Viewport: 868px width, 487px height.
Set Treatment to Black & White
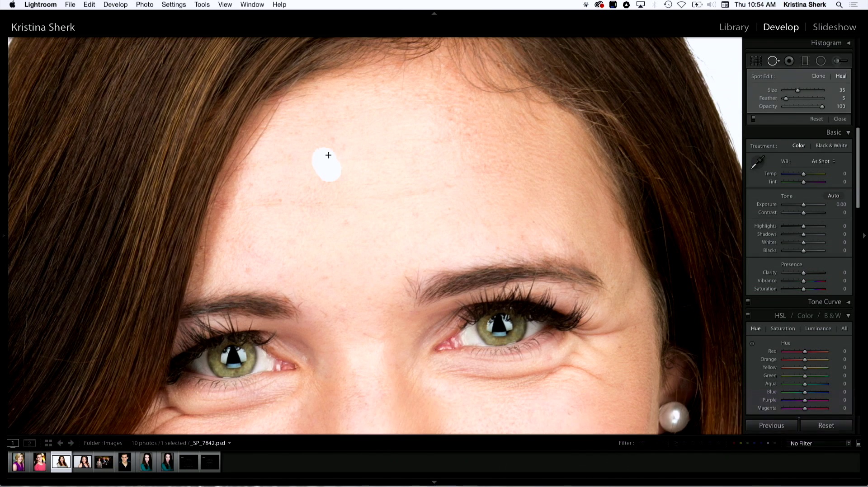tap(831, 145)
